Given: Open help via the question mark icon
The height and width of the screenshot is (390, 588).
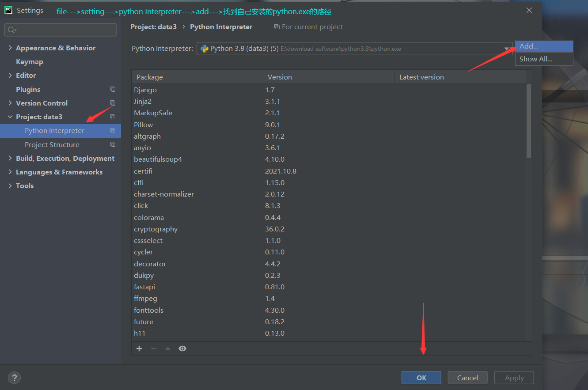Looking at the screenshot, I should click(x=14, y=378).
